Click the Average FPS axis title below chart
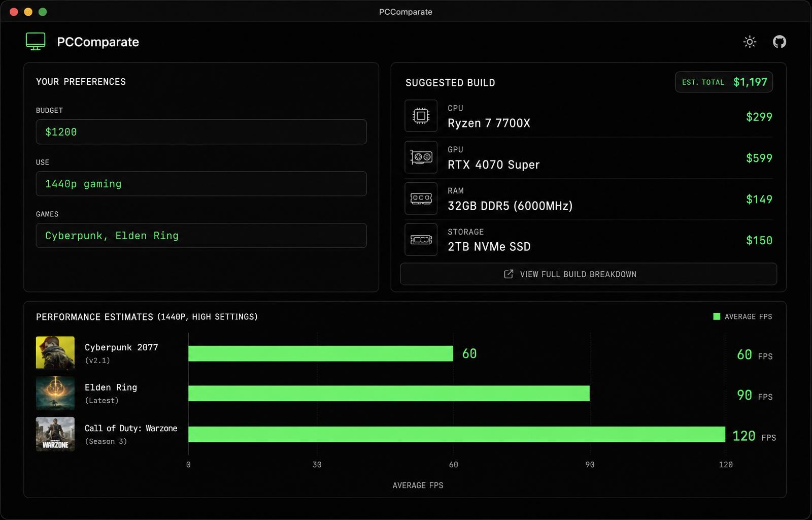 [x=418, y=485]
